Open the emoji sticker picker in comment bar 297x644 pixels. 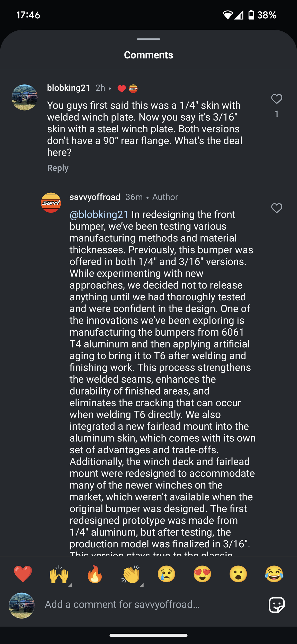coord(276,605)
